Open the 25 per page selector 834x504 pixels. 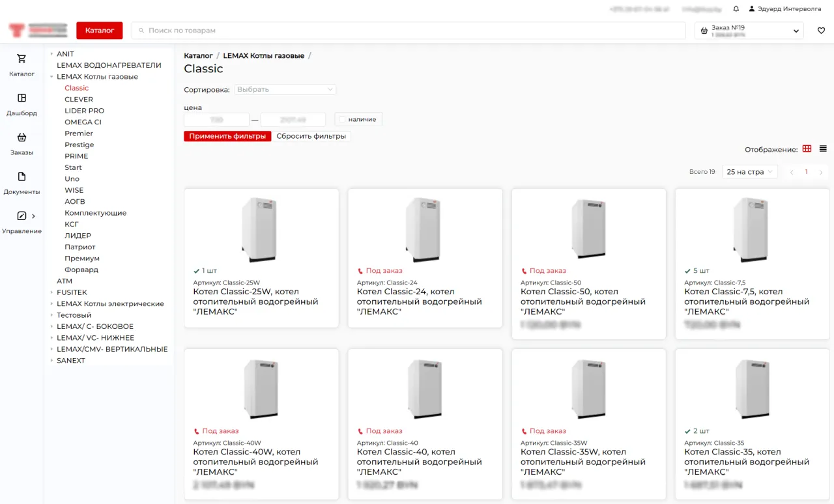(x=749, y=172)
